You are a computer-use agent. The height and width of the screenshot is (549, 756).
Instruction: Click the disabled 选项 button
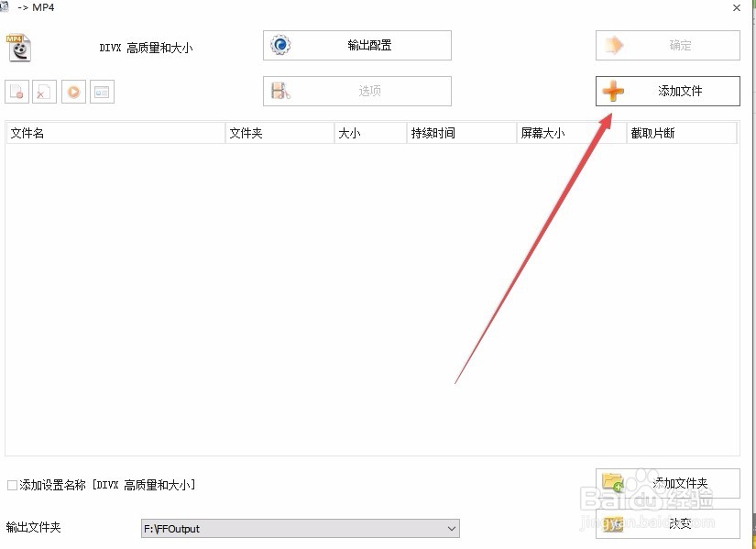coord(356,91)
